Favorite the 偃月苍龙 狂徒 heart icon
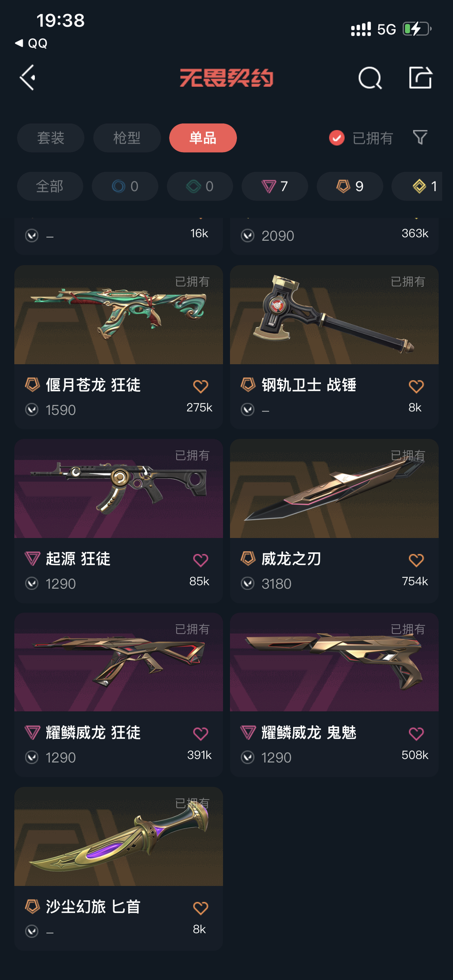Image resolution: width=453 pixels, height=980 pixels. click(200, 386)
